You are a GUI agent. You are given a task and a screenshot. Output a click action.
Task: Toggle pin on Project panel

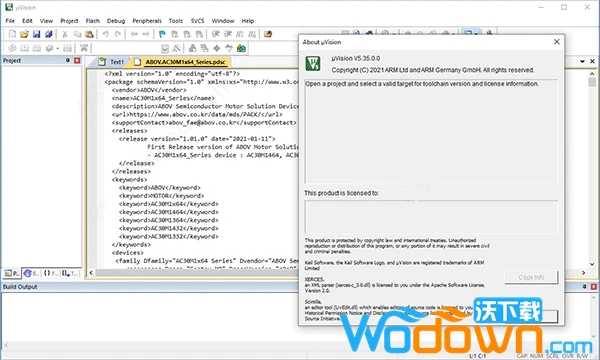pos(68,60)
